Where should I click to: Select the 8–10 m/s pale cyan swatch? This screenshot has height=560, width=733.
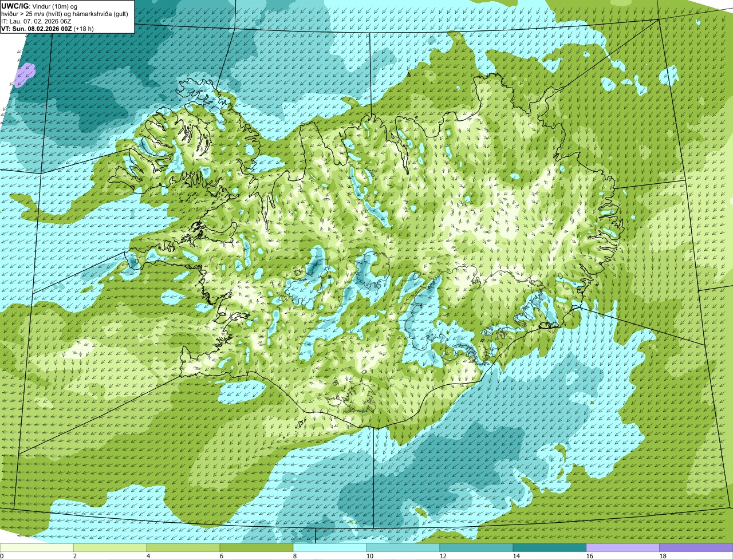pos(330,547)
